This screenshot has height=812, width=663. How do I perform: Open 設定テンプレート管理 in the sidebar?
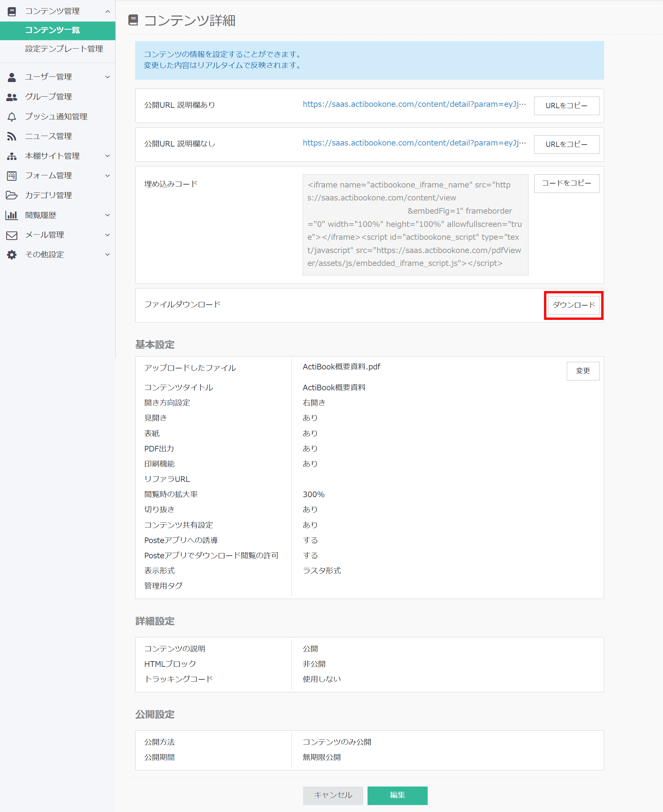click(x=64, y=49)
